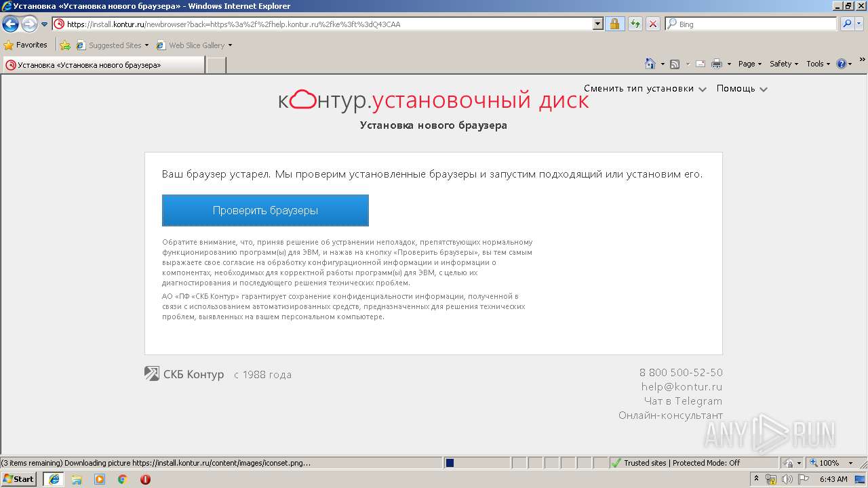Click the Back navigation arrow
Image resolution: width=868 pixels, height=488 pixels.
click(x=10, y=24)
